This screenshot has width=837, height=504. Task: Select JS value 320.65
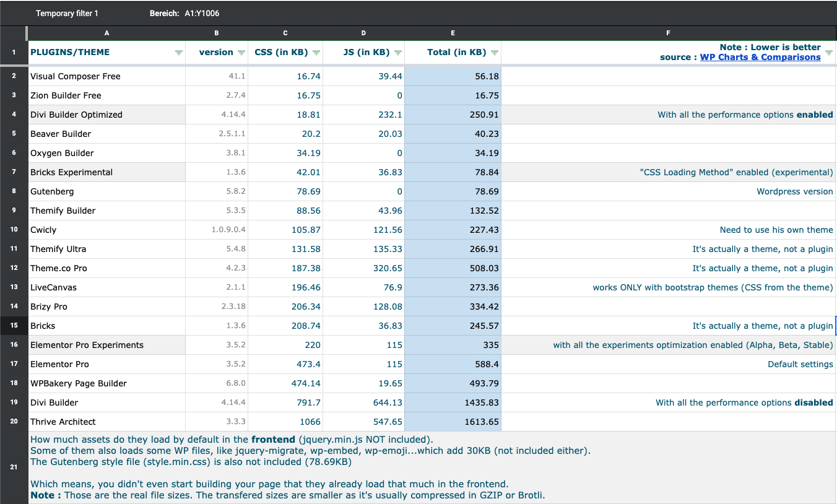coord(363,268)
